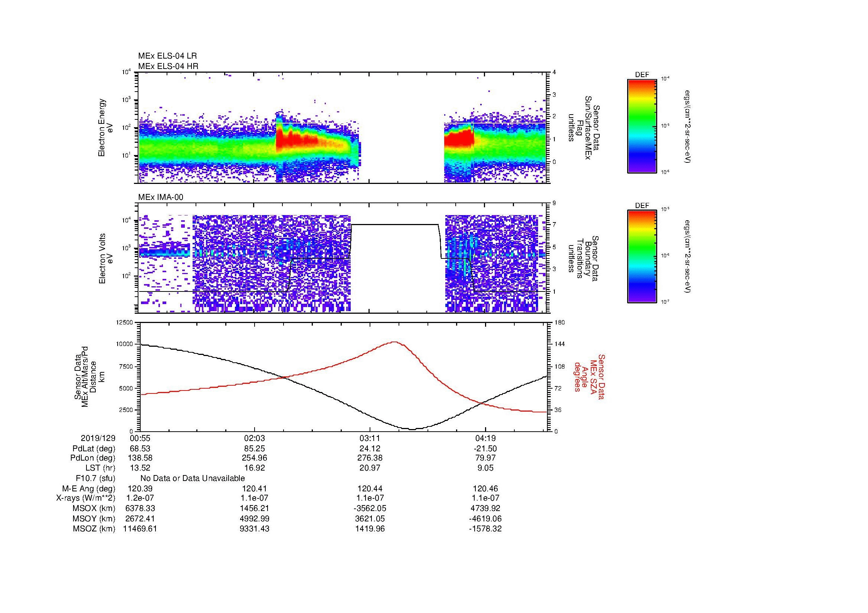Screen dimensions: 868x613
Task: Select the MSOZ value "9331.43"
Action: pos(255,529)
